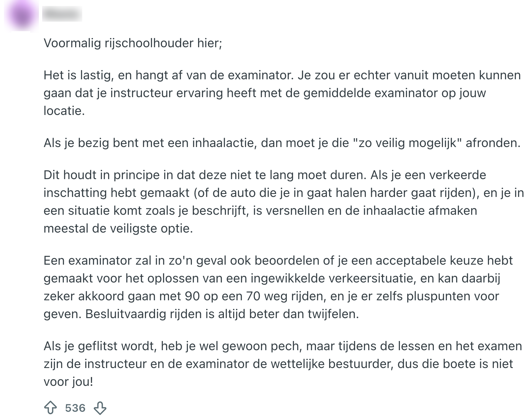Click the word 'locatie.'

click(64, 111)
